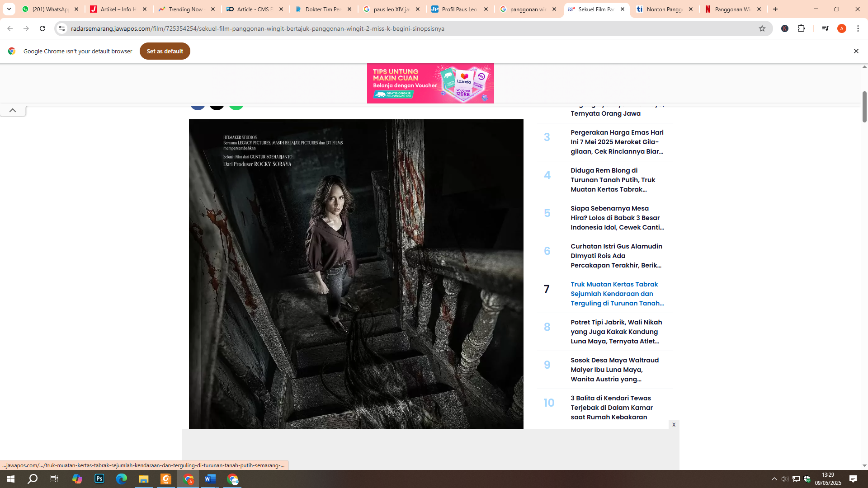Open article on Pergerakan Harga Emas
This screenshot has width=868, height=488.
click(x=617, y=142)
